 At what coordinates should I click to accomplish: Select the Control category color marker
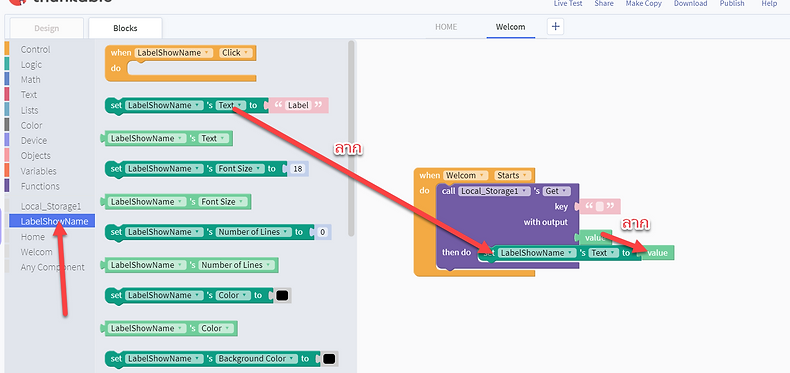click(x=7, y=49)
